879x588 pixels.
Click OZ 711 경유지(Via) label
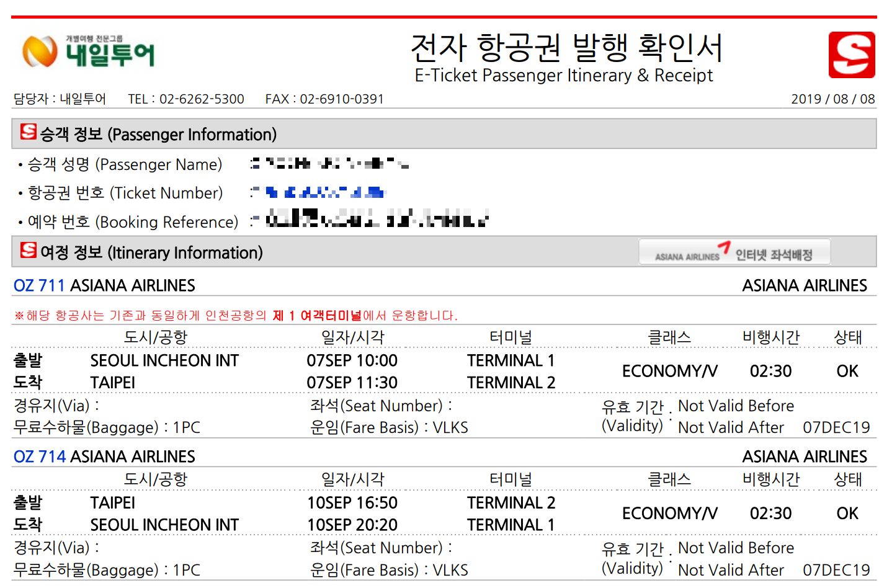[56, 406]
